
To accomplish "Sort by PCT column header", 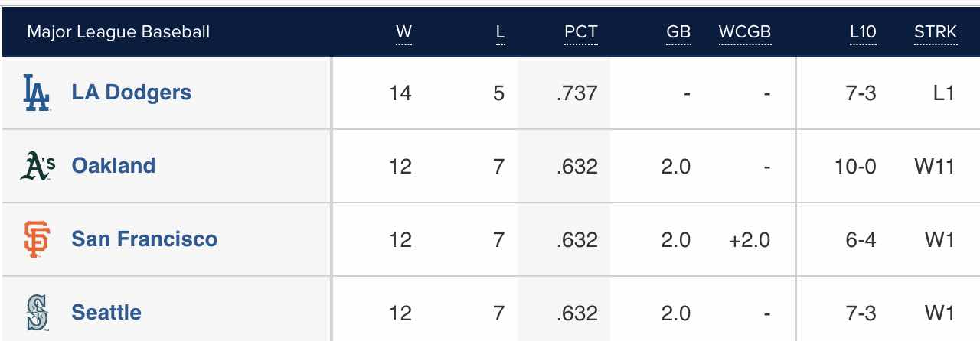I will coord(580,32).
